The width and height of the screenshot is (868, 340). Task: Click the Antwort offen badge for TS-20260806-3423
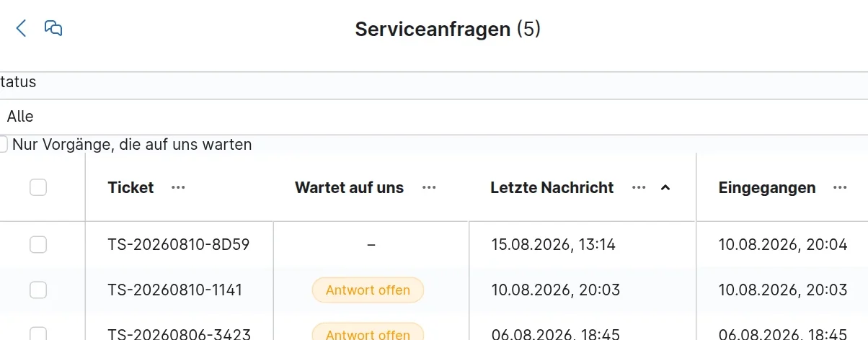(x=368, y=332)
